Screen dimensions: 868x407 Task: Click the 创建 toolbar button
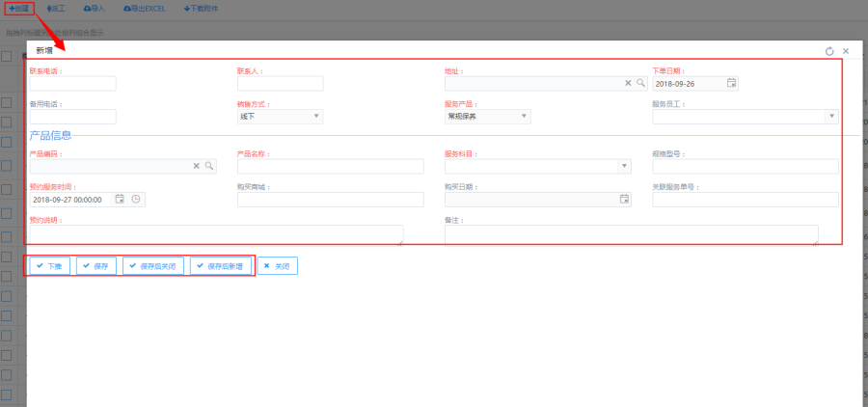18,8
